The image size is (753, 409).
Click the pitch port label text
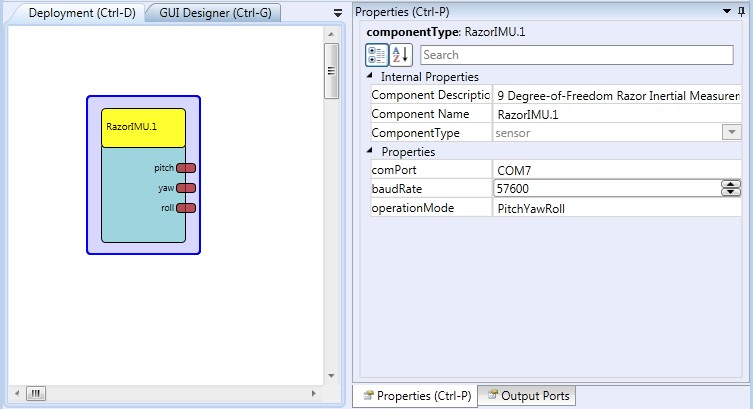tap(164, 168)
